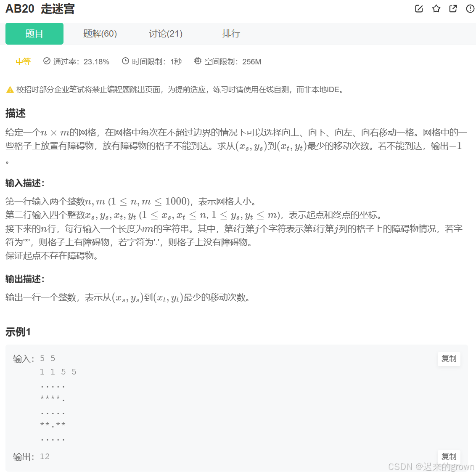
Task: Click the 描述 heading
Action: pos(16,113)
